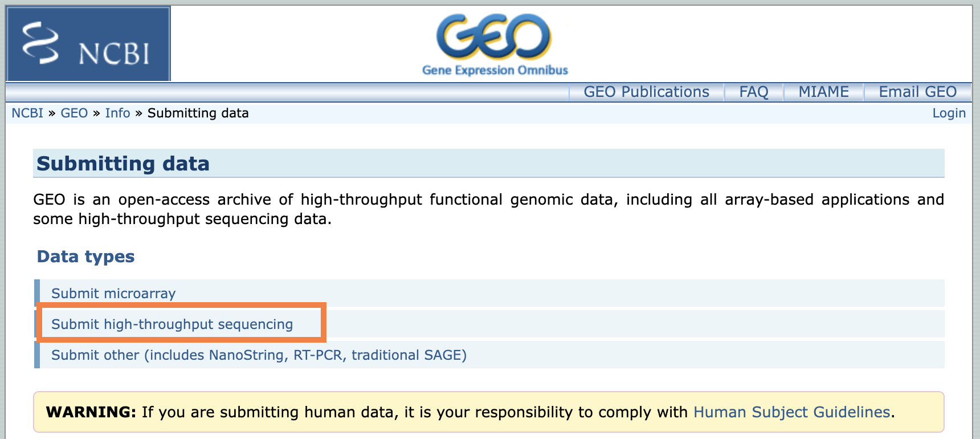This screenshot has height=439, width=980.
Task: Click the Submitting data page heading
Action: (x=123, y=164)
